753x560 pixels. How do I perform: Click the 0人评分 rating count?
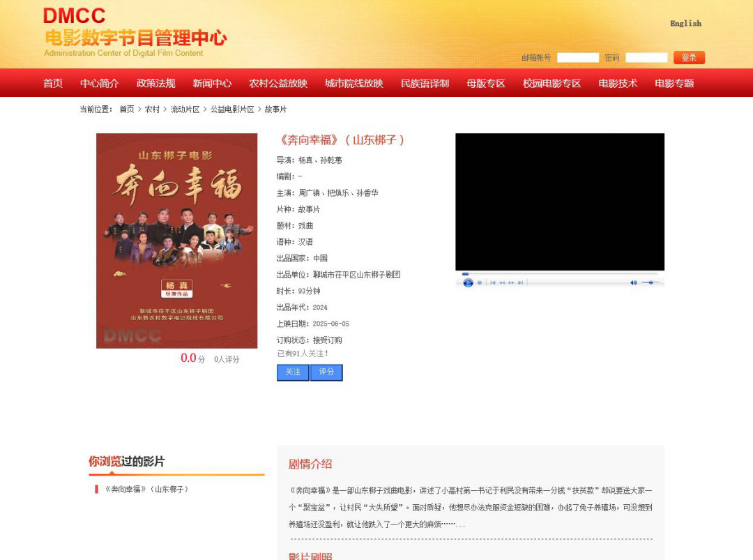227,359
